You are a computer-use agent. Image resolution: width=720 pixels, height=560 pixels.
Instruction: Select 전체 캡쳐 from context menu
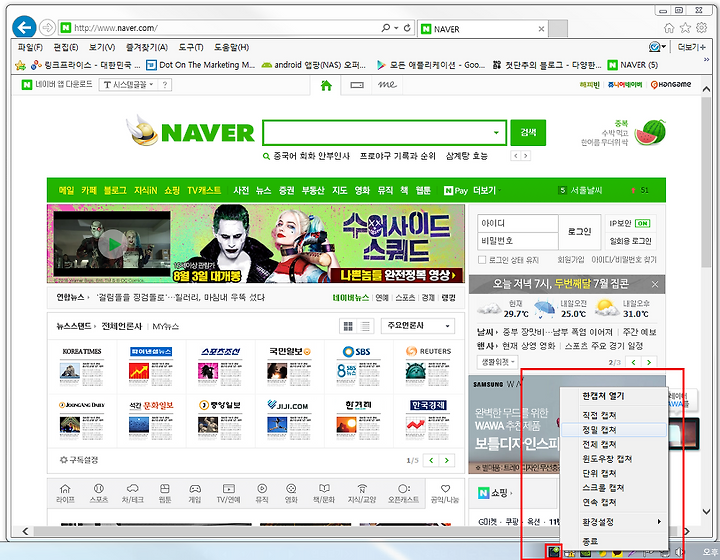[599, 444]
